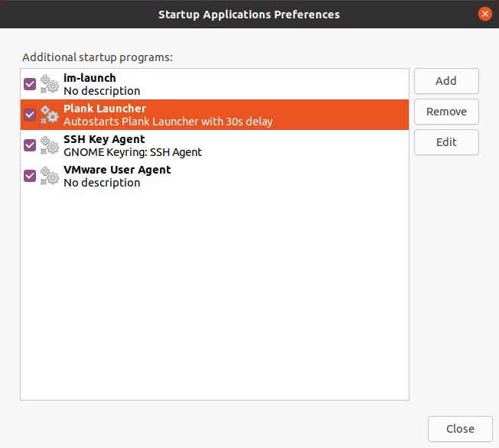Click the gears icon beside SSH Key Agent
Image resolution: width=499 pixels, height=448 pixels.
pyautogui.click(x=50, y=145)
